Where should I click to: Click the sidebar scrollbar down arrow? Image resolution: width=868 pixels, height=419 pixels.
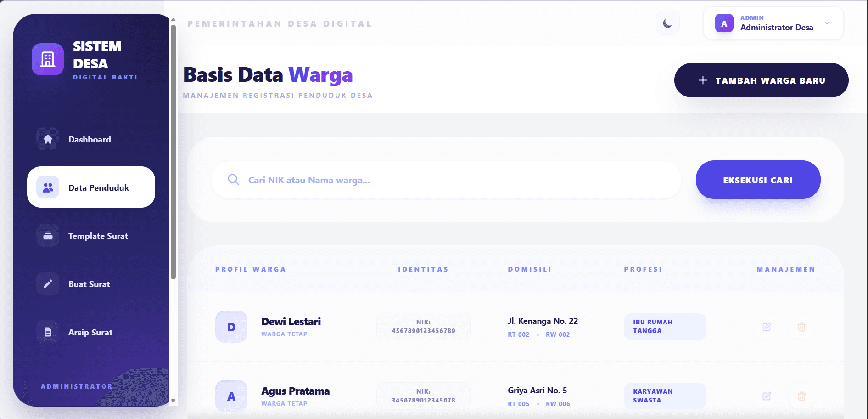[x=173, y=401]
